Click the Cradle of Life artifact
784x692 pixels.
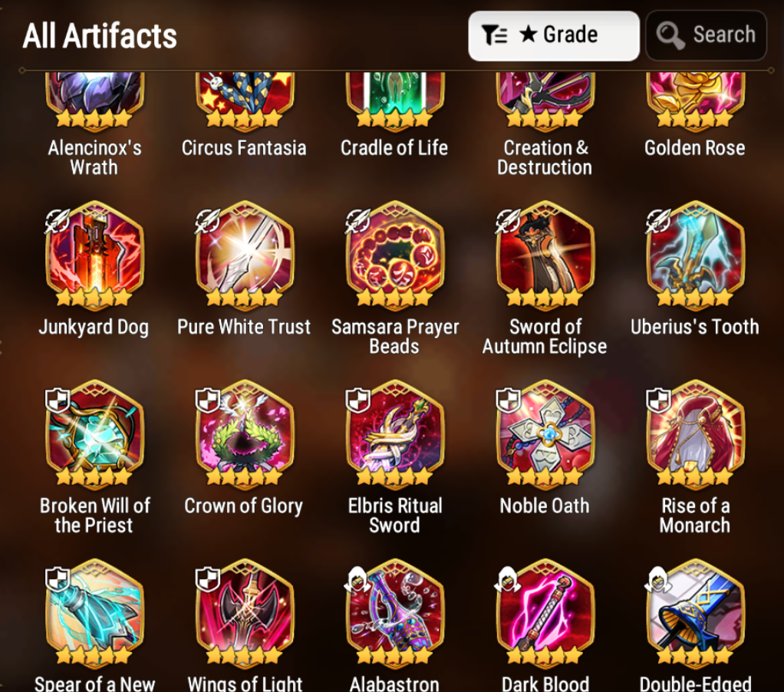pyautogui.click(x=394, y=100)
